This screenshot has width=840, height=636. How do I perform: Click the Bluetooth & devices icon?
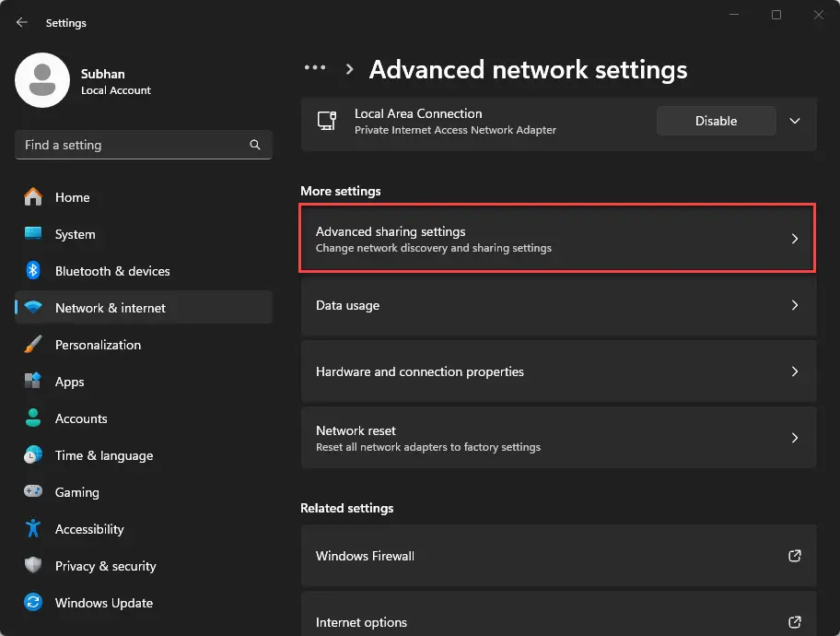point(33,271)
